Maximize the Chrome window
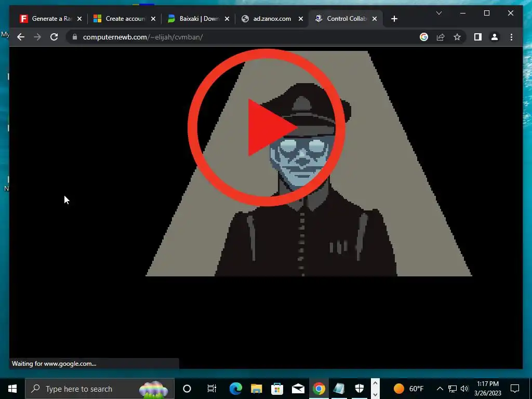The width and height of the screenshot is (532, 399). tap(486, 13)
